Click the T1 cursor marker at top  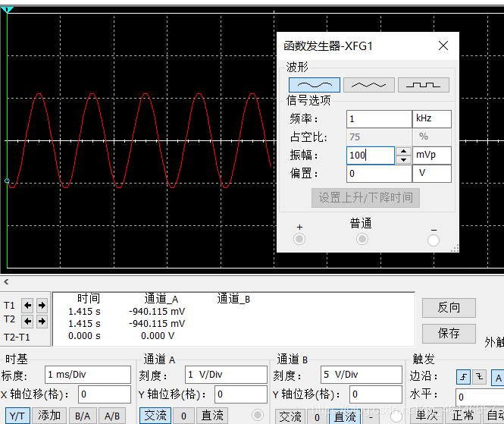coord(7,10)
